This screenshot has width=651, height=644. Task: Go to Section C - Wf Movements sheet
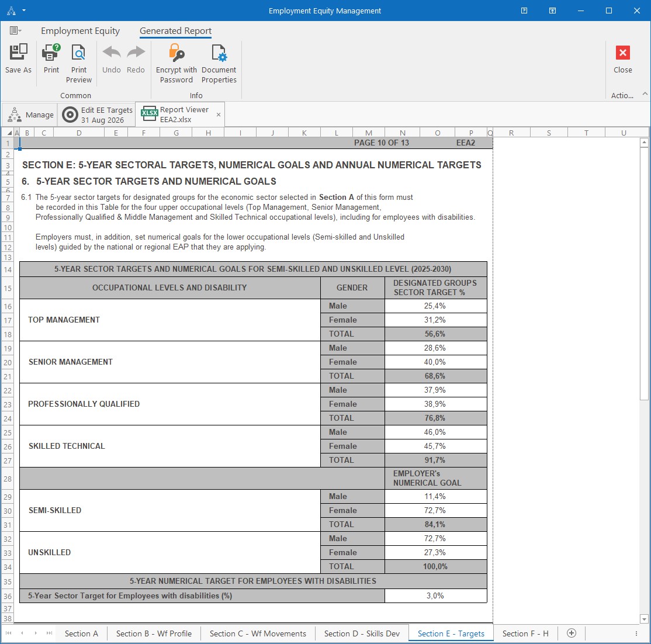[x=258, y=633]
